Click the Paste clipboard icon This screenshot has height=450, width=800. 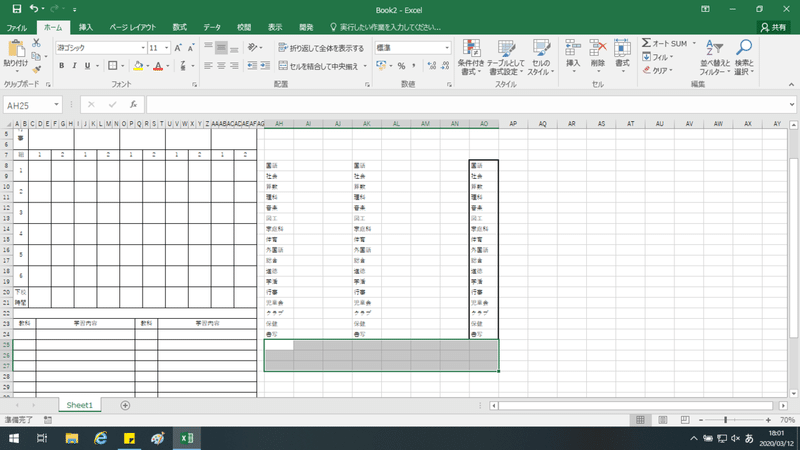[x=16, y=48]
